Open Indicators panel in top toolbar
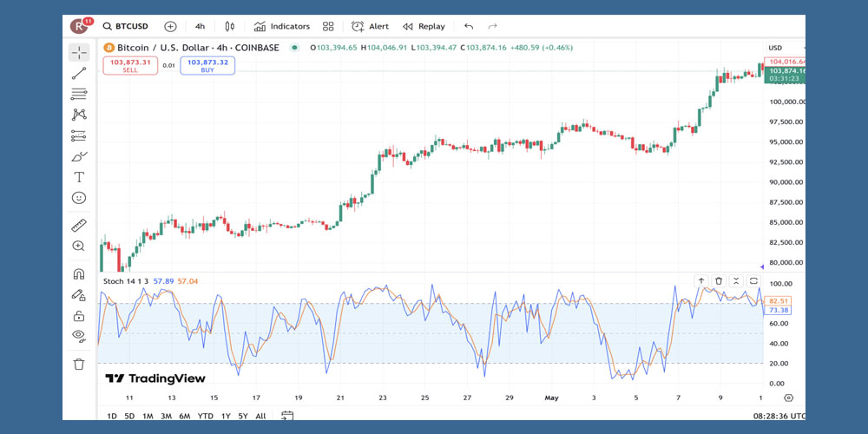The image size is (868, 434). (281, 27)
